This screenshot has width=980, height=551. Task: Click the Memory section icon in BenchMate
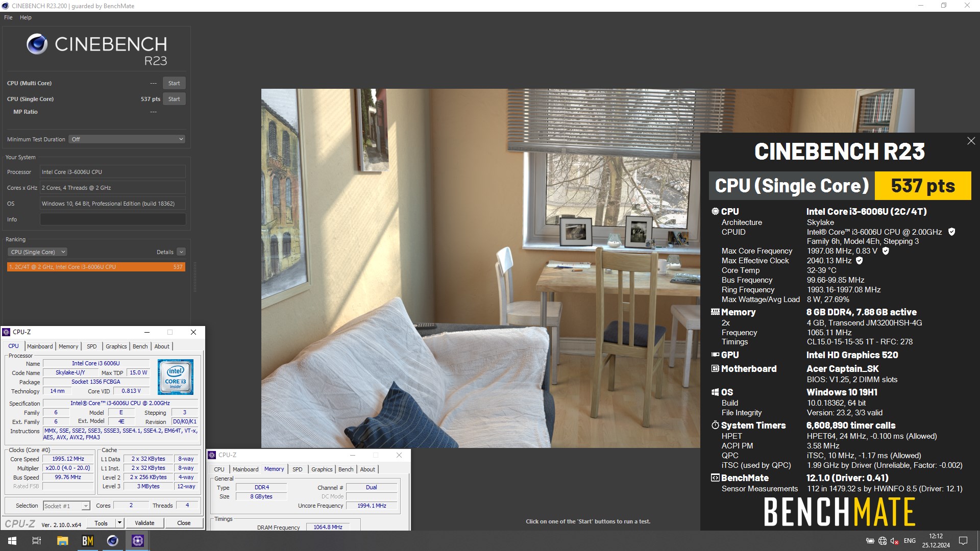[x=715, y=312]
